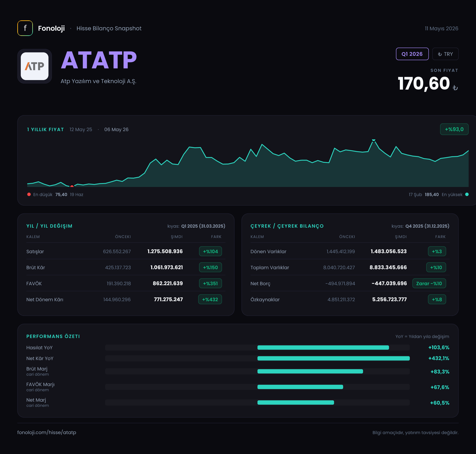Click the Brüt Kâr row label
476x454 pixels.
[35, 267]
